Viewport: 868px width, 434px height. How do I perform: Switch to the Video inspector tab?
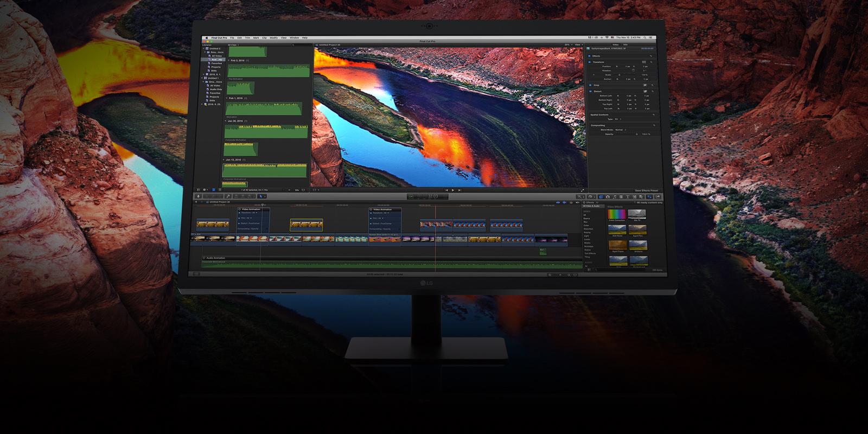click(615, 44)
